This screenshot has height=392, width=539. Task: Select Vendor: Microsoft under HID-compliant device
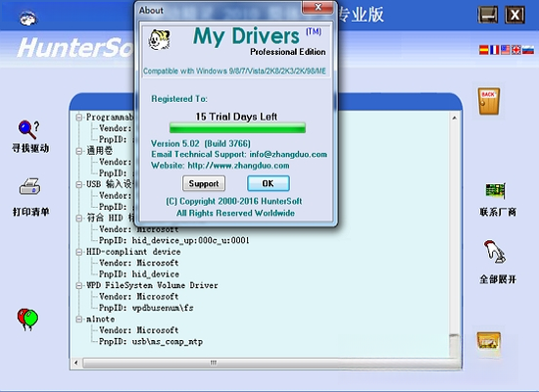coord(138,263)
